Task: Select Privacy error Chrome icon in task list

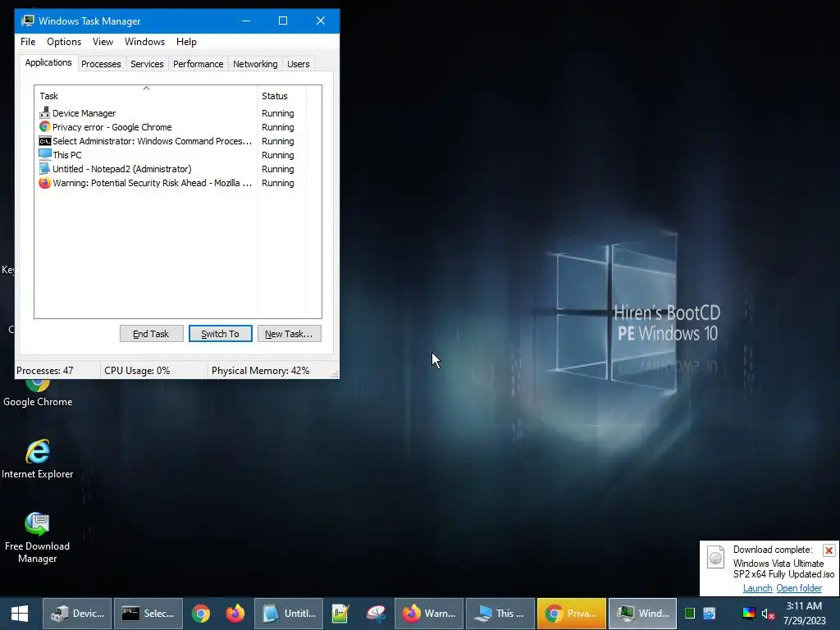Action: (45, 127)
